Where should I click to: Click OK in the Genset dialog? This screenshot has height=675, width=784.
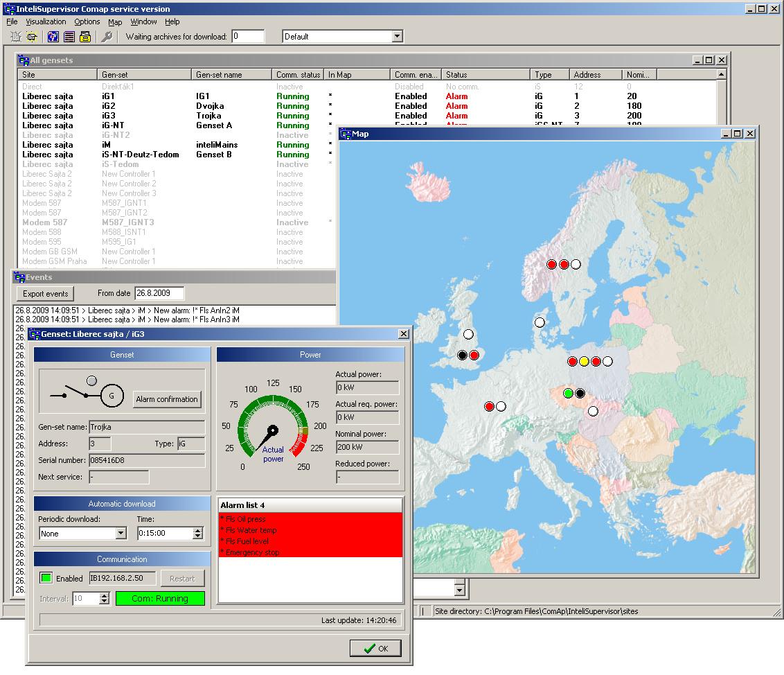(375, 649)
